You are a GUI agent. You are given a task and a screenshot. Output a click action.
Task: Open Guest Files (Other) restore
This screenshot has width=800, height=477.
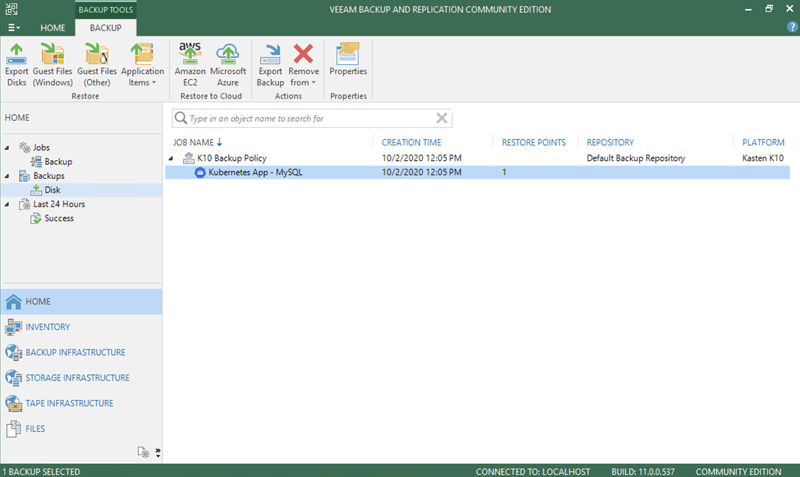click(x=97, y=65)
